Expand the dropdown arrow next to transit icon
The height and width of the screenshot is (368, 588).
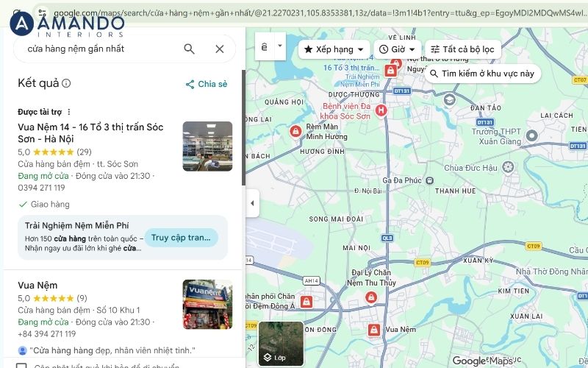tap(280, 46)
